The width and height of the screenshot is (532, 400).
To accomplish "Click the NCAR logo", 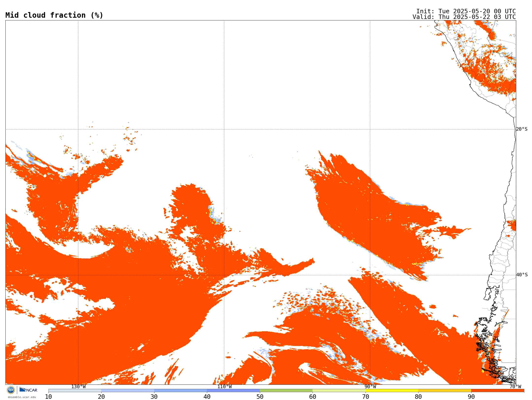I will coord(28,390).
